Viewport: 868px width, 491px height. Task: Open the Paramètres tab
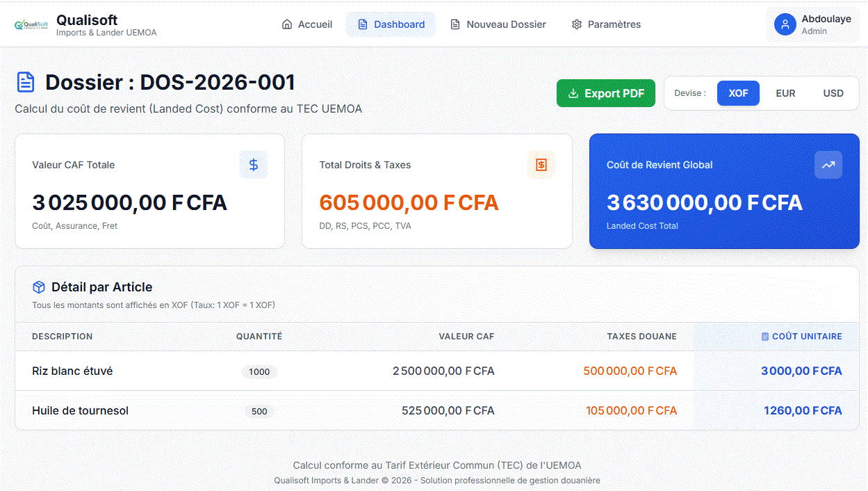click(x=606, y=24)
